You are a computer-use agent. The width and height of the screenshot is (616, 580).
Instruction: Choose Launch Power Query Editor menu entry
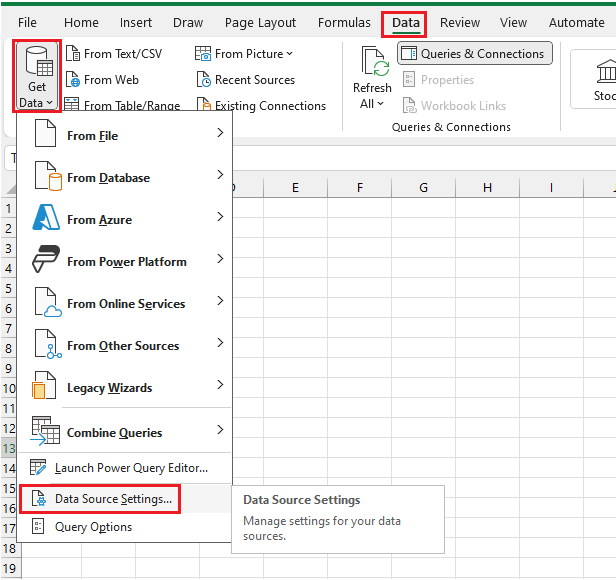[x=125, y=468]
